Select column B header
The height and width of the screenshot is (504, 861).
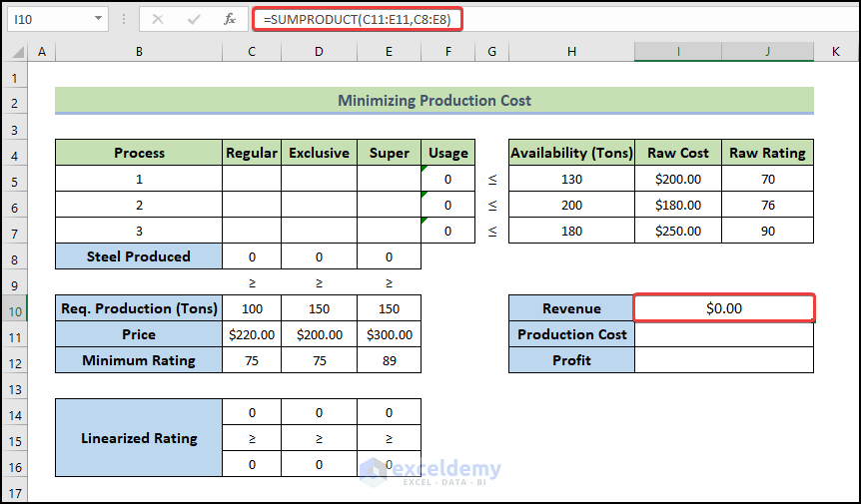pos(139,52)
